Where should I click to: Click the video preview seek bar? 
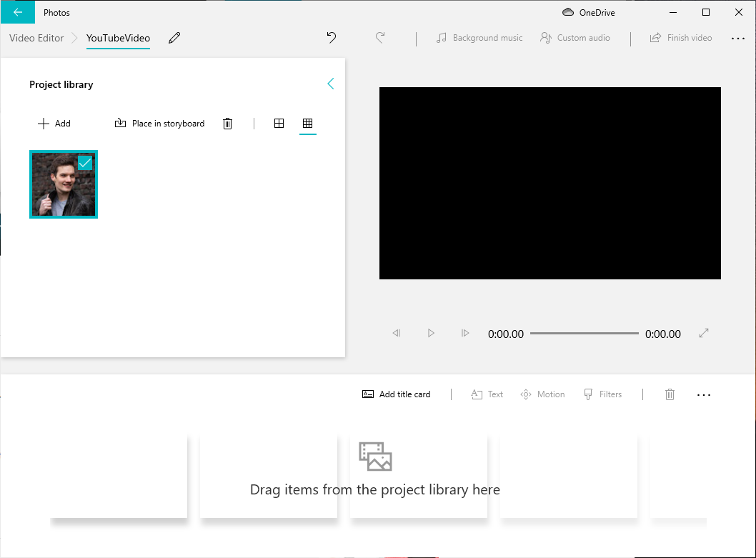[584, 334]
